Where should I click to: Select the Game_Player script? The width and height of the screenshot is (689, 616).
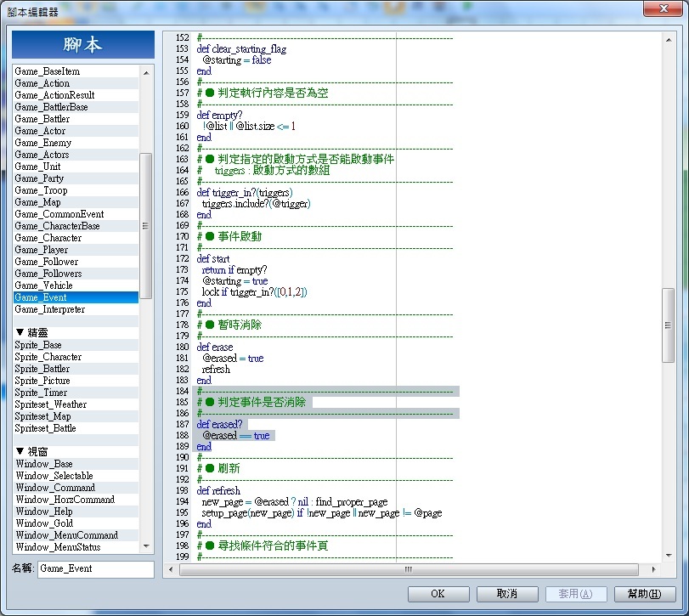76,250
